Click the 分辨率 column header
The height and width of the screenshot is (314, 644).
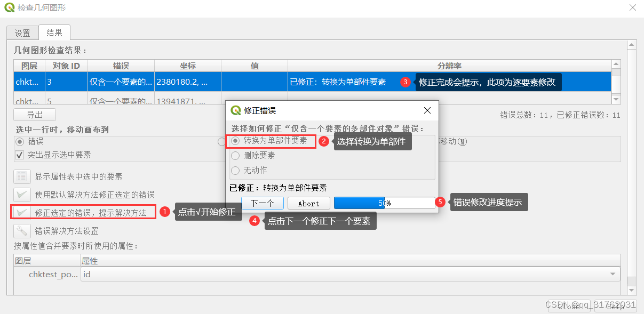(x=449, y=66)
